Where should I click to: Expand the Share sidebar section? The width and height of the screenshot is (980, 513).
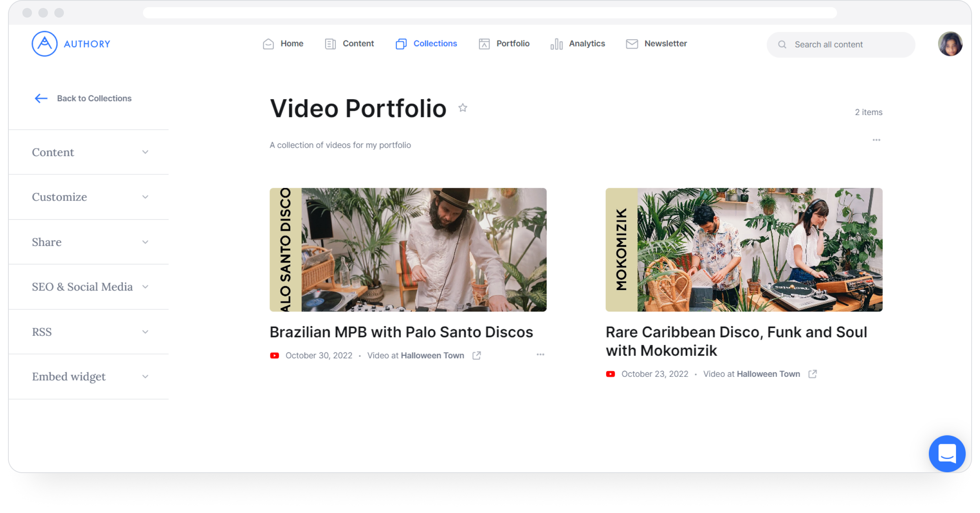tap(89, 242)
